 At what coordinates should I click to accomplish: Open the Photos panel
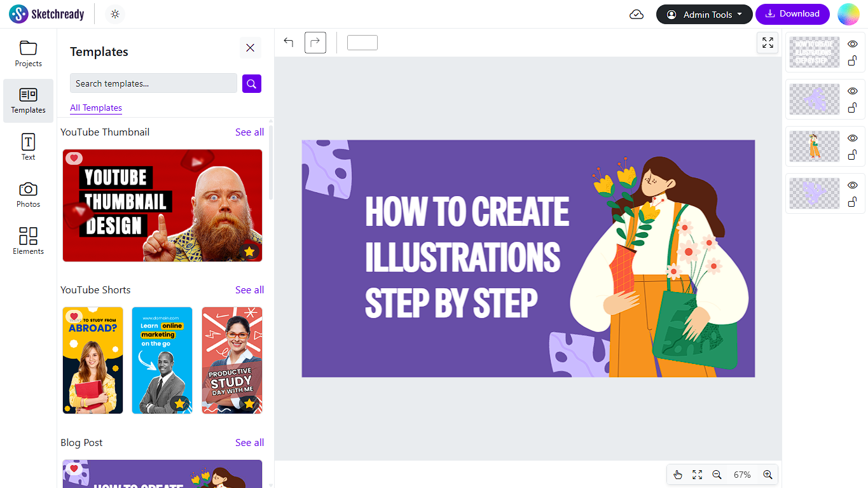(x=28, y=195)
